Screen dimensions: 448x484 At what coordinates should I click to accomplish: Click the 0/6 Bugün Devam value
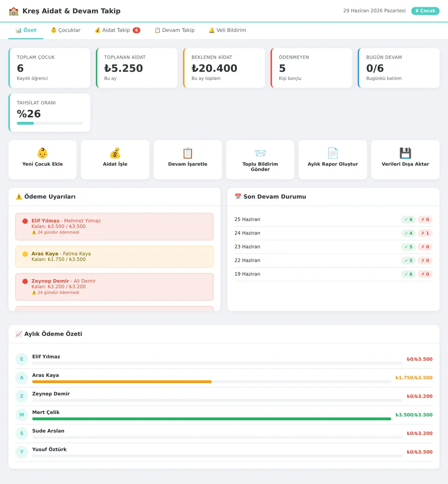tap(375, 68)
